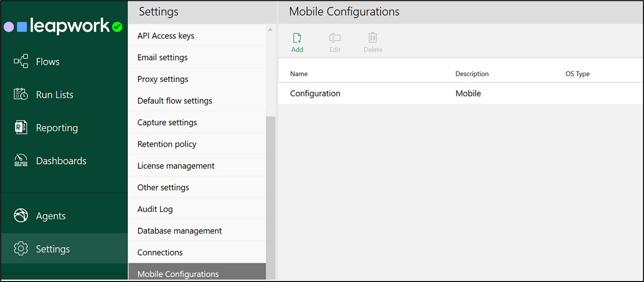Click the Reporting icon
644x282 pixels.
pyautogui.click(x=21, y=127)
